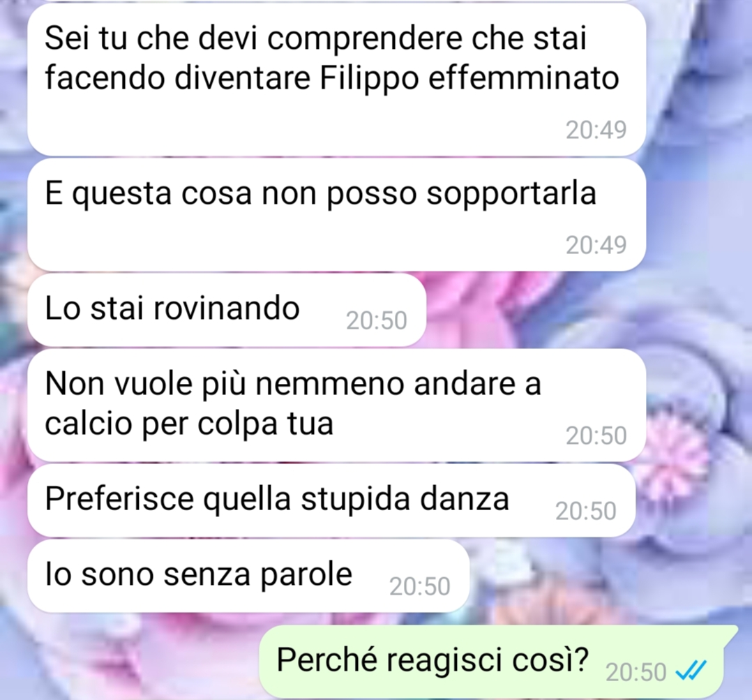Tap the word 'danza' in the received message
The height and width of the screenshot is (700, 752).
point(465,498)
